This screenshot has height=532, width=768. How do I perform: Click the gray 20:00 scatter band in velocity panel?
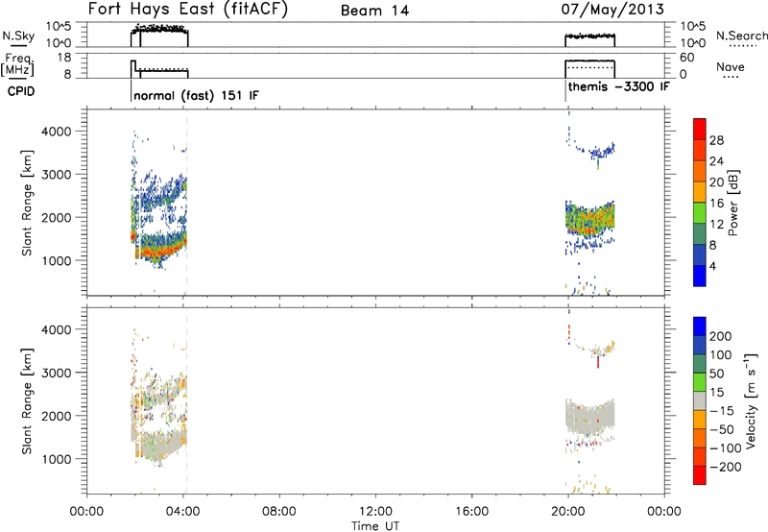(x=589, y=416)
